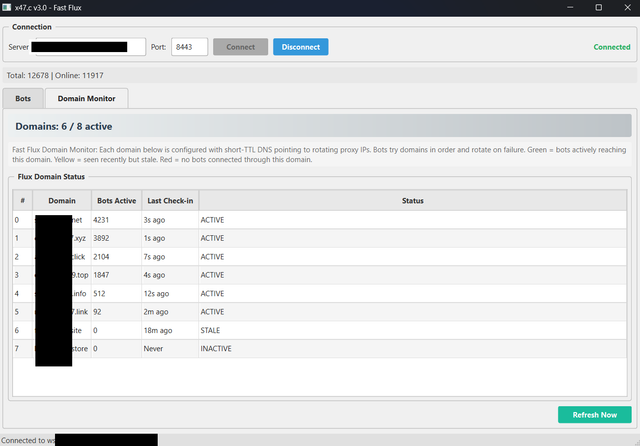
Task: Click the 7s ago check-in cell
Action: tap(170, 257)
